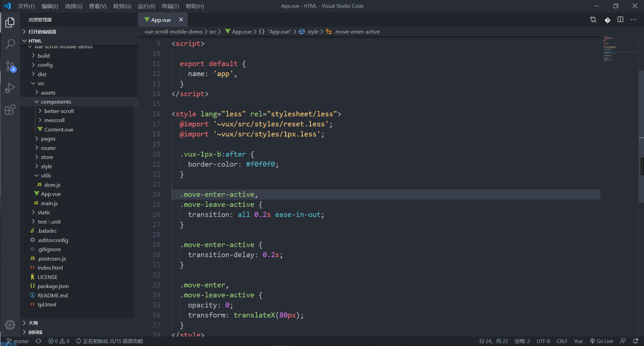This screenshot has width=644, height=346.
Task: Click the feedback icon in status bar
Action: point(623,341)
